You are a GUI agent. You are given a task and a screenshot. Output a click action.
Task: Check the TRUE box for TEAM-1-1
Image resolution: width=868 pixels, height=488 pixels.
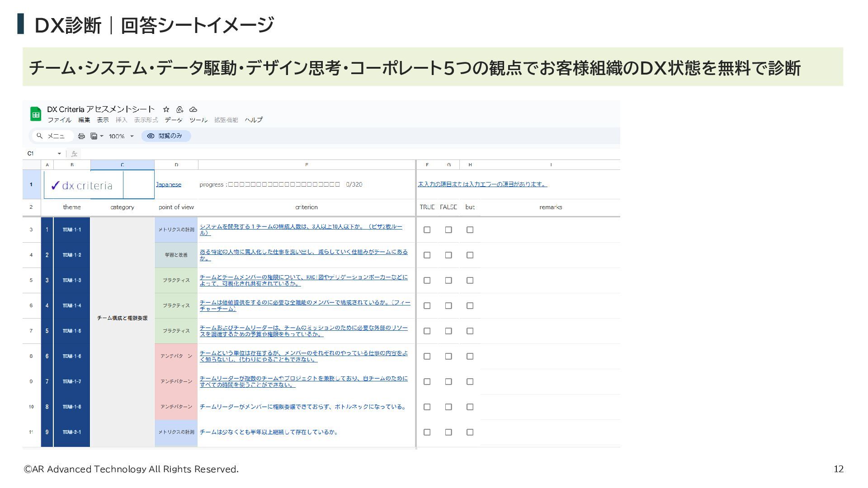427,230
